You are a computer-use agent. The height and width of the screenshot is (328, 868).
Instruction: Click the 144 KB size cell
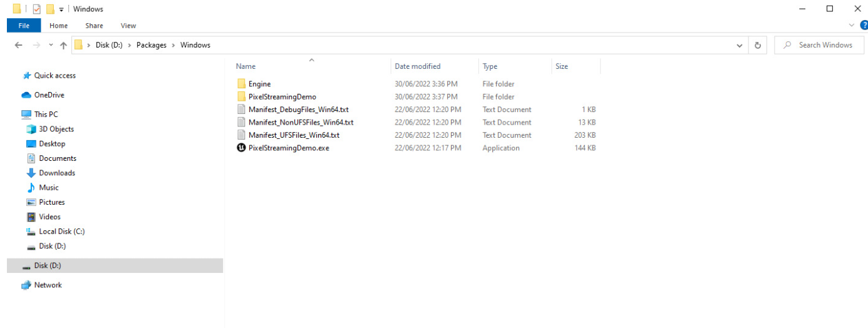tap(585, 148)
